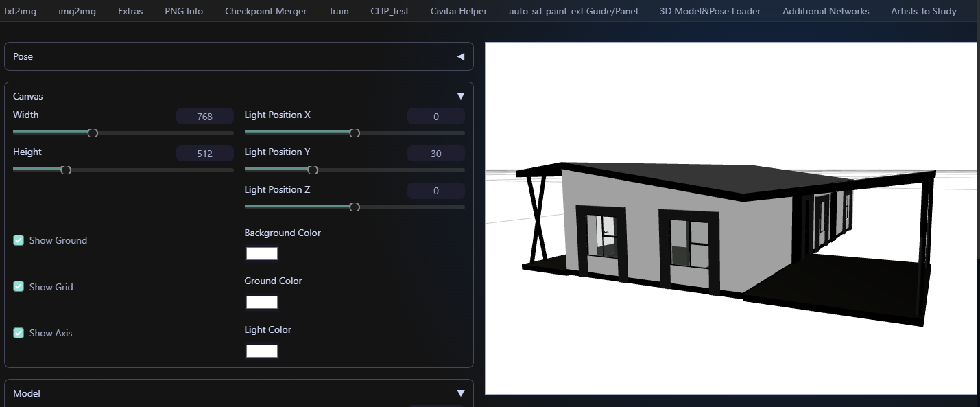The image size is (980, 407).
Task: Open the img2img tab
Action: point(77,11)
